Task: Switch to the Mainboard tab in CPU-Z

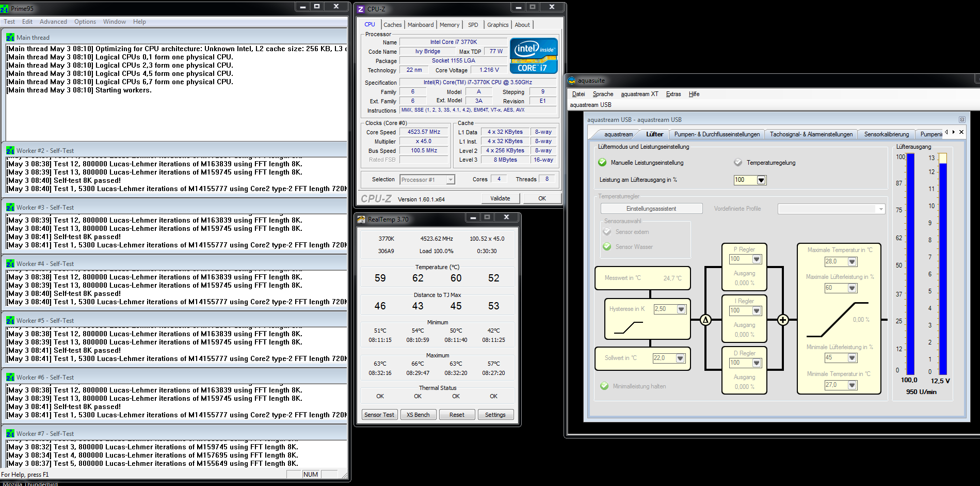Action: click(x=421, y=25)
